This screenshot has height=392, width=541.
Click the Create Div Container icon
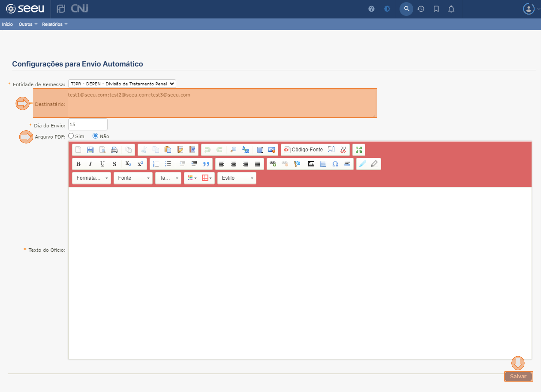pos(343,150)
